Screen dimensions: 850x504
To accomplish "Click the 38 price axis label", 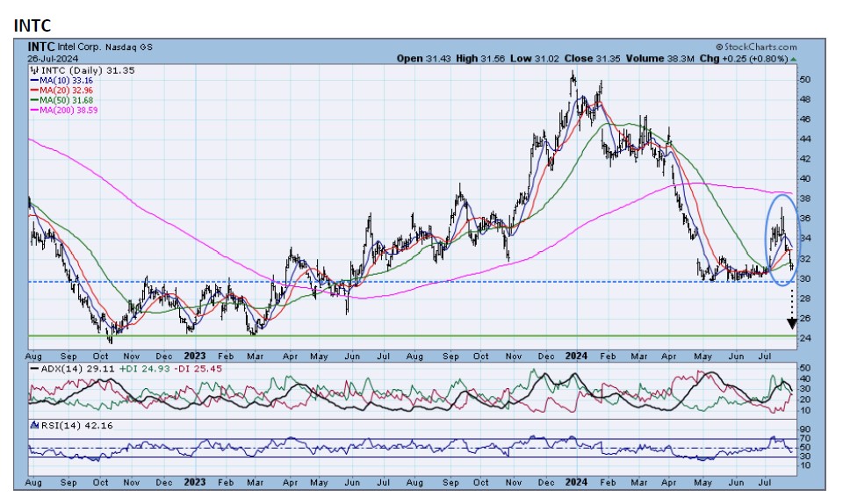I will tap(805, 199).
